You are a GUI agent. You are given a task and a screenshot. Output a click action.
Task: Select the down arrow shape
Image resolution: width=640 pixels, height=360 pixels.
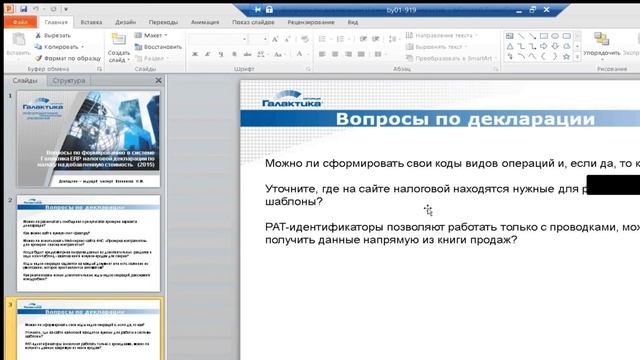(x=555, y=47)
